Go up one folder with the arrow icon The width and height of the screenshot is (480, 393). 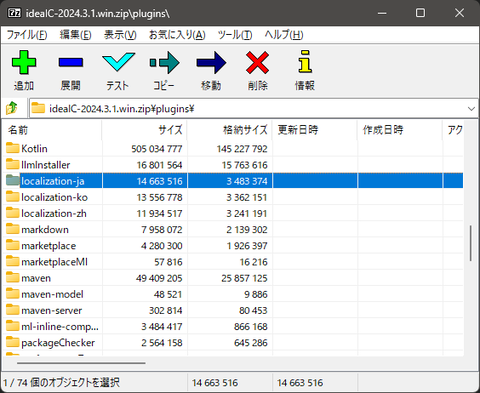click(12, 108)
